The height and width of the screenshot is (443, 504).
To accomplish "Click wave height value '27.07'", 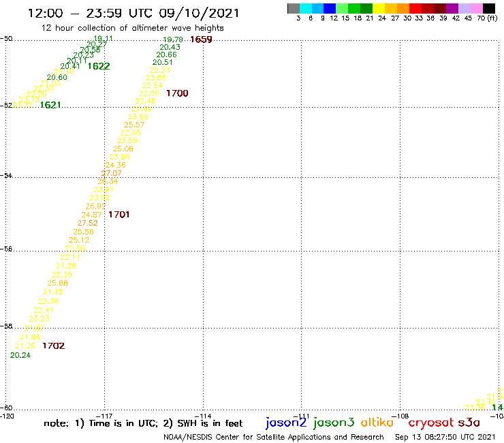I will [111, 173].
